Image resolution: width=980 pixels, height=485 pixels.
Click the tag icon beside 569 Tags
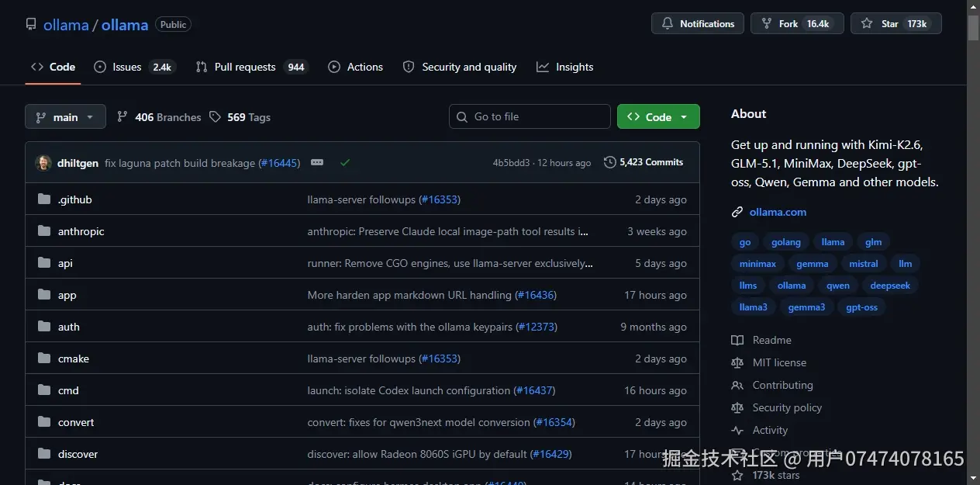[216, 117]
